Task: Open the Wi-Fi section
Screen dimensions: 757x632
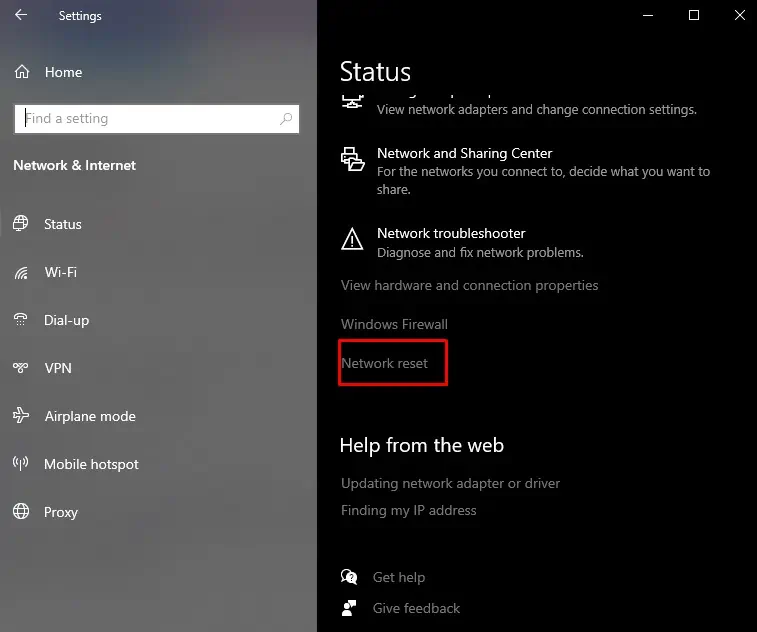Action: (60, 272)
